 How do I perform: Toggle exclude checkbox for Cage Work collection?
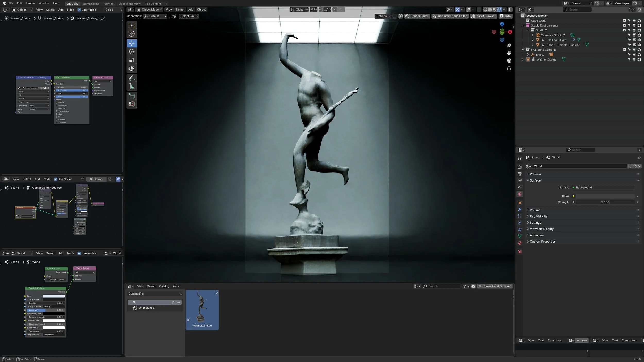[624, 21]
